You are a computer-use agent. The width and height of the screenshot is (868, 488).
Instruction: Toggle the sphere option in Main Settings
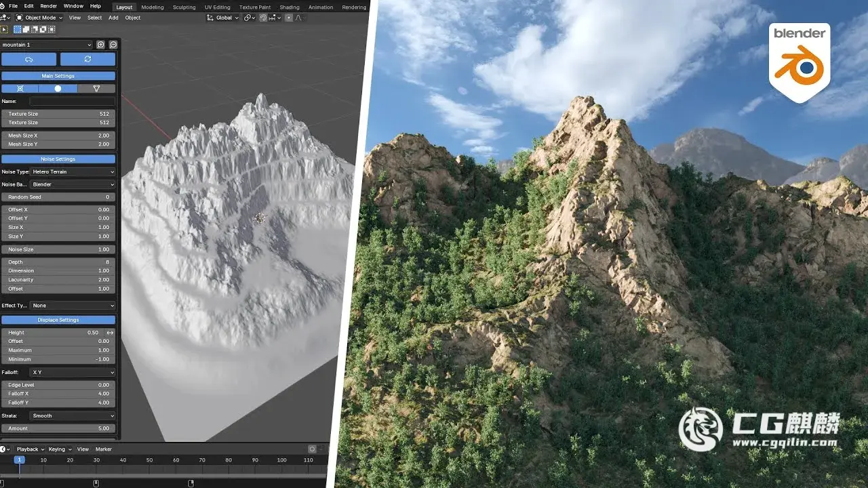(58, 89)
